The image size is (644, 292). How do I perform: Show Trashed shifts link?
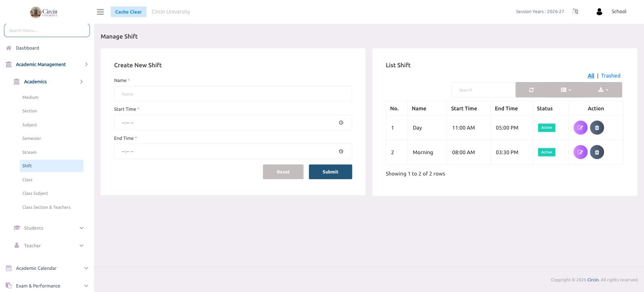pyautogui.click(x=611, y=75)
